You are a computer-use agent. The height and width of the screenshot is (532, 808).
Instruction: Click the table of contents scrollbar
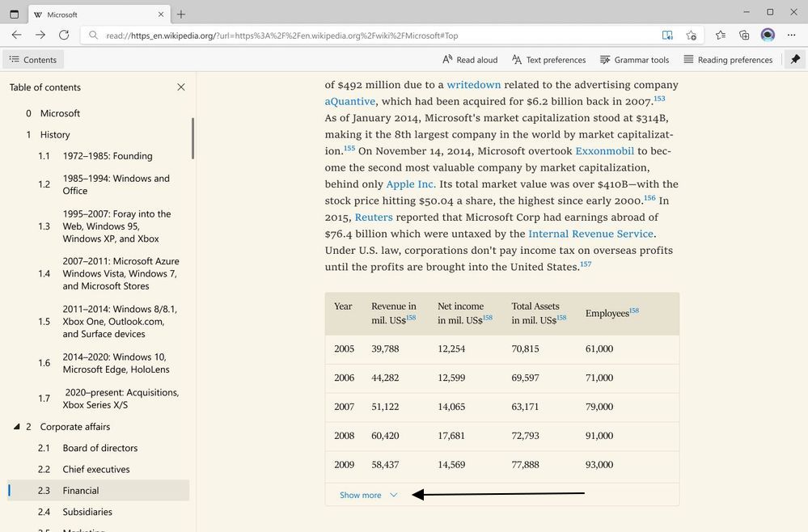pos(192,138)
